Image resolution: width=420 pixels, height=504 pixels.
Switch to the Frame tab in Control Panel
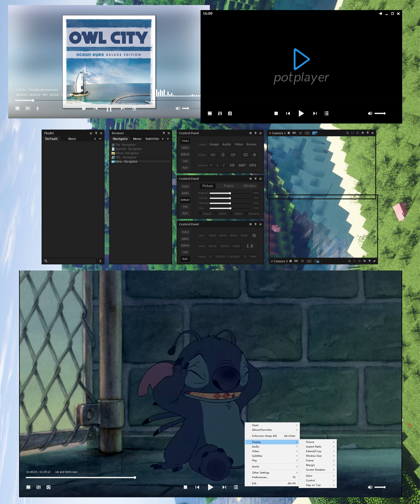pyautogui.click(x=228, y=186)
